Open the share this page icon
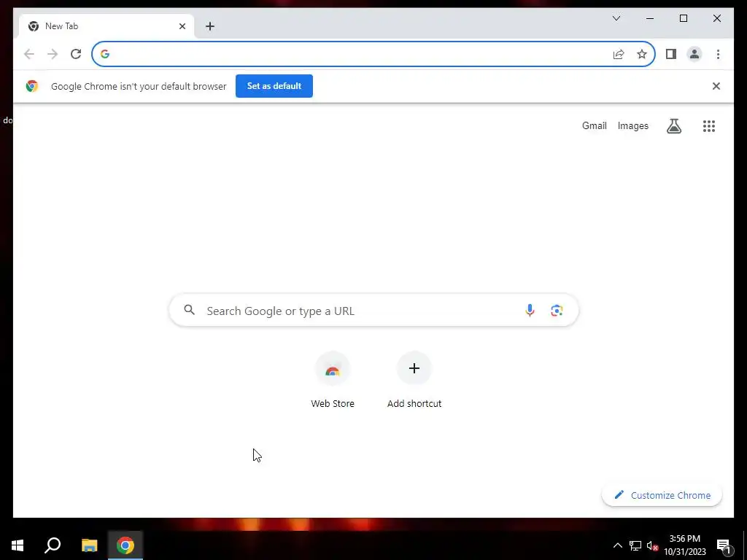Screen dimensions: 747x560 tap(619, 54)
